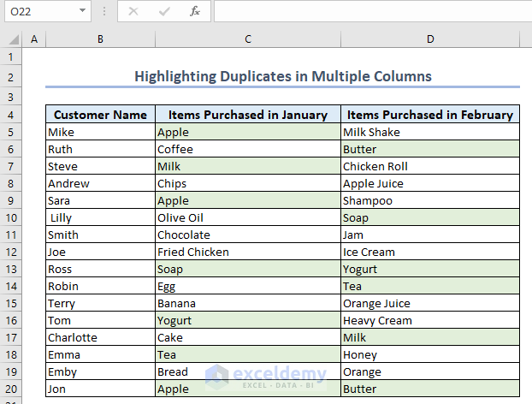Select column C header
The width and height of the screenshot is (532, 404).
click(x=247, y=39)
